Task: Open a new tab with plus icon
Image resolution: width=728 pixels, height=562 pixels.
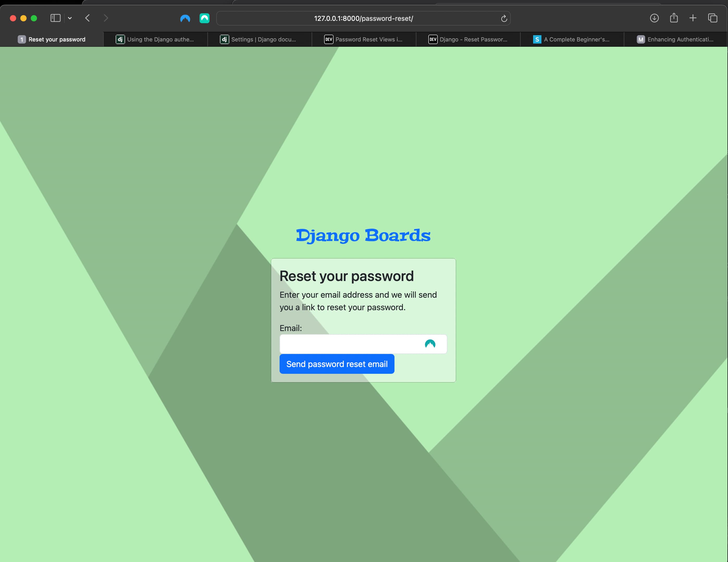Action: tap(693, 18)
